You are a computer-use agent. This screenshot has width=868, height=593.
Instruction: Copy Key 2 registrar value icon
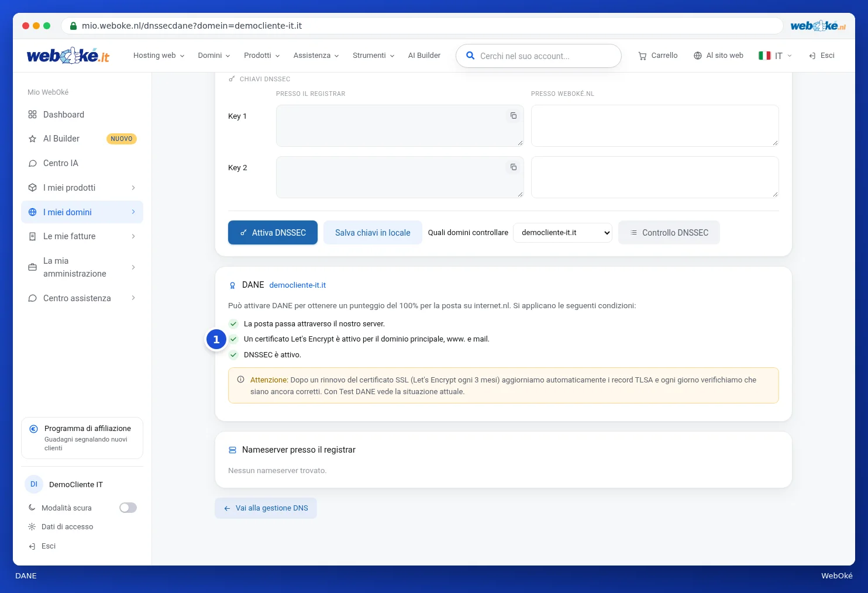[514, 167]
